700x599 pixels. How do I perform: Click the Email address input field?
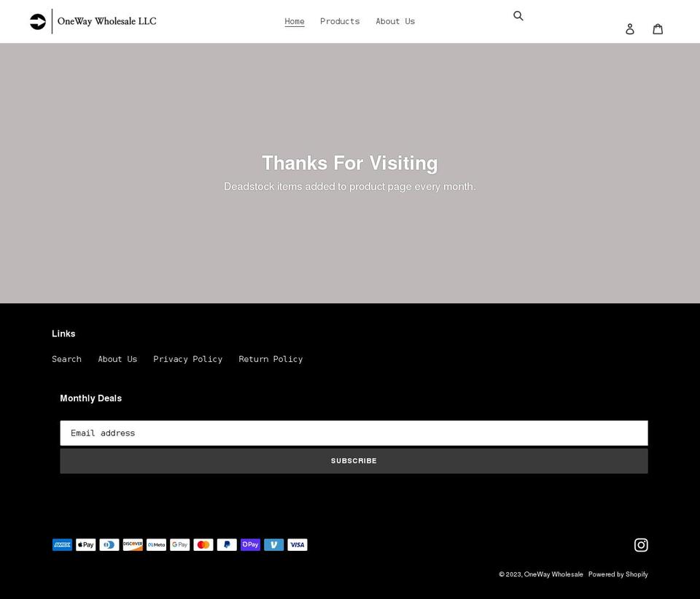354,433
